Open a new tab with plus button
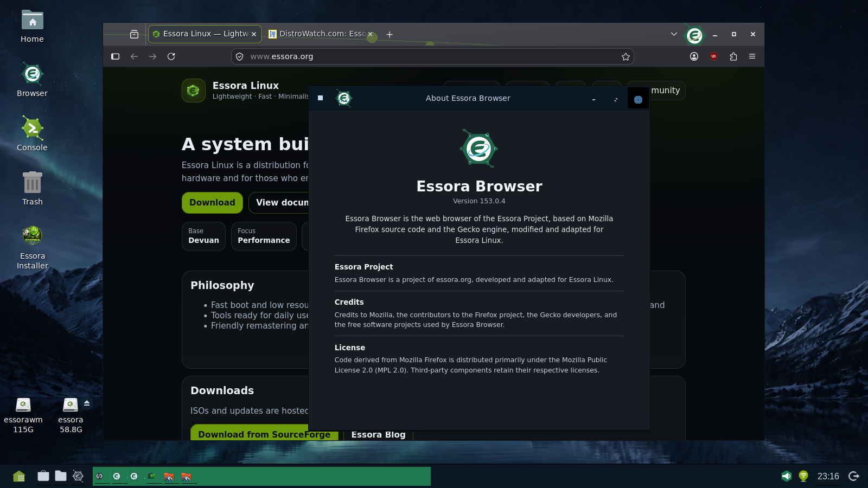Viewport: 868px width, 488px height. pyautogui.click(x=390, y=34)
